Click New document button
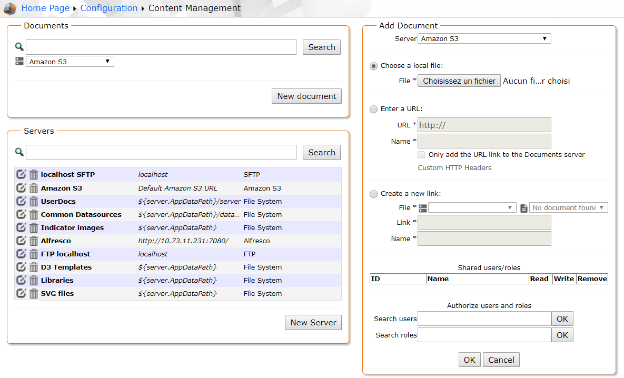624x378 pixels. click(x=307, y=96)
